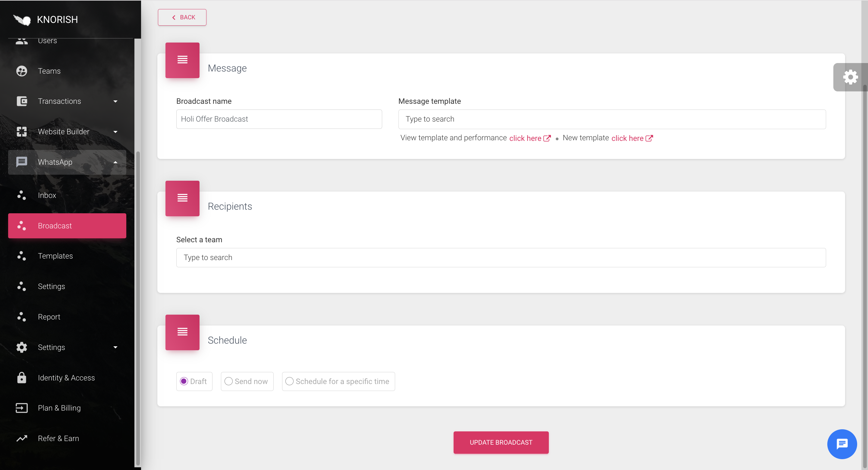The image size is (868, 470).
Task: Click external link icon beside New template link
Action: [x=649, y=138]
